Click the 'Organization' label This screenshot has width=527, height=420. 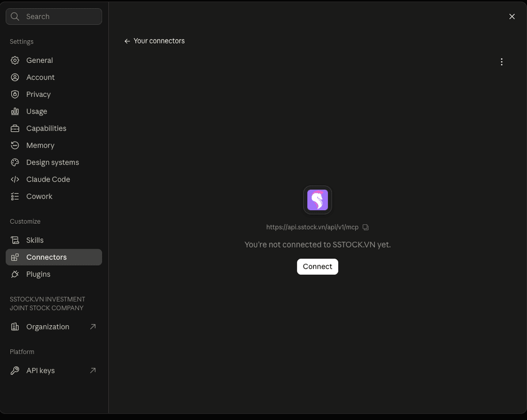click(48, 327)
